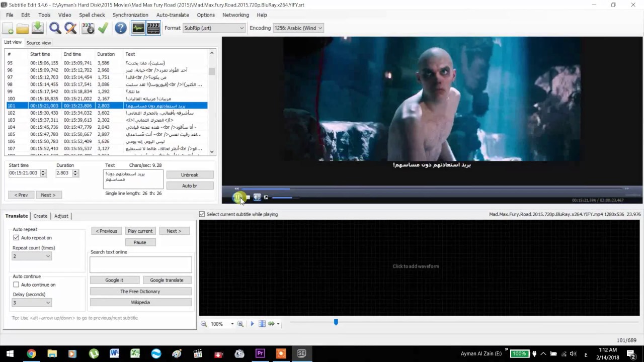Open the Encoding dropdown
The image size is (644, 362).
[x=298, y=28]
